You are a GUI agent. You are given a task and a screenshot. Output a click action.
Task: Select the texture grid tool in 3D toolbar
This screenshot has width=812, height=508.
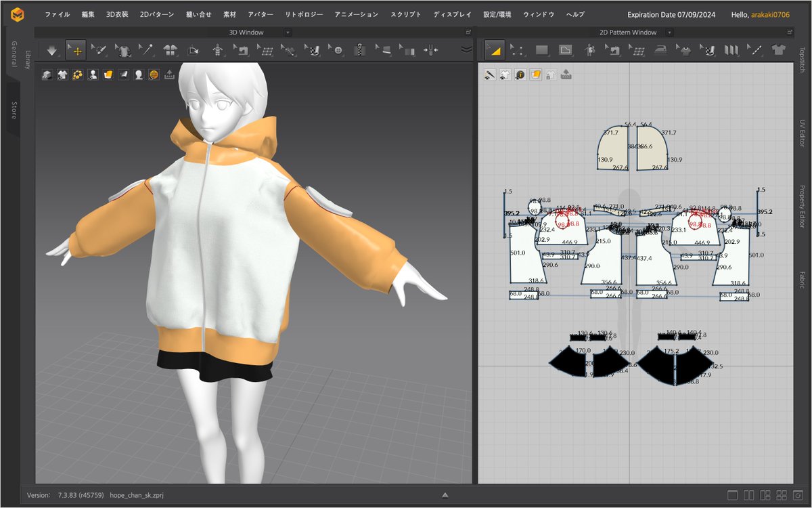(x=265, y=49)
